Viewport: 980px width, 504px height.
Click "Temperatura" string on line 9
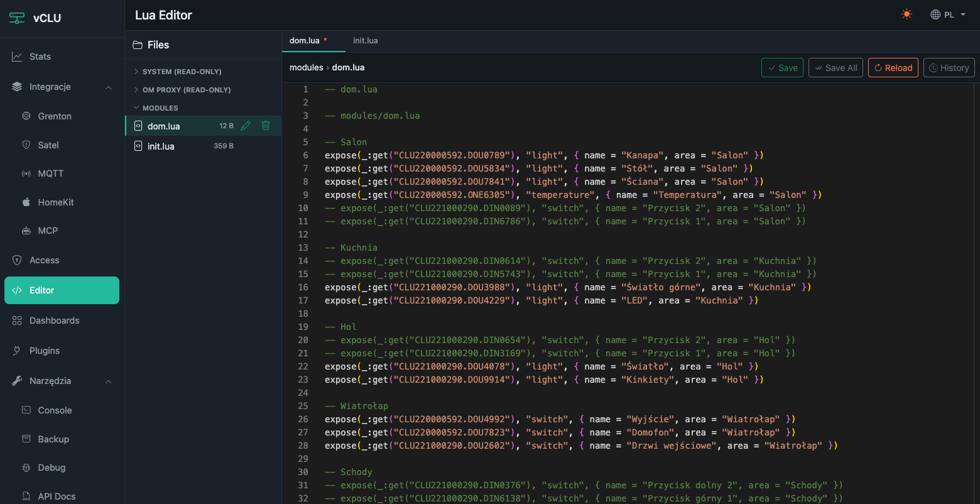coord(687,195)
